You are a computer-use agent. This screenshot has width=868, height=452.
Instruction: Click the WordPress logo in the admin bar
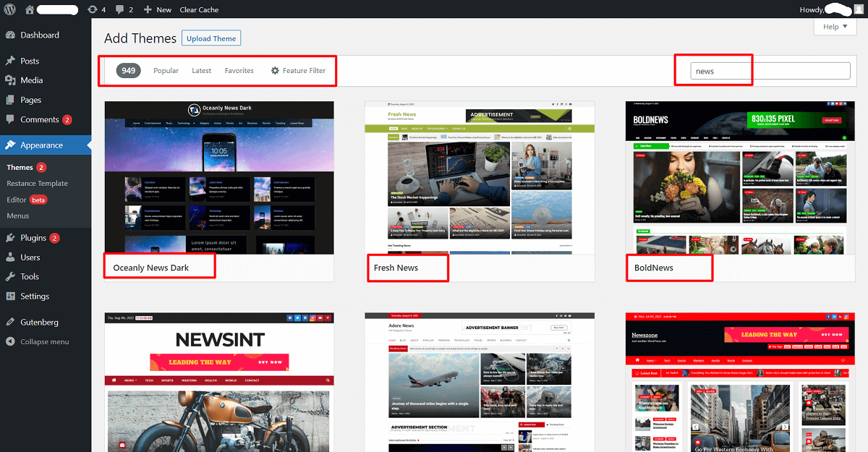click(10, 9)
